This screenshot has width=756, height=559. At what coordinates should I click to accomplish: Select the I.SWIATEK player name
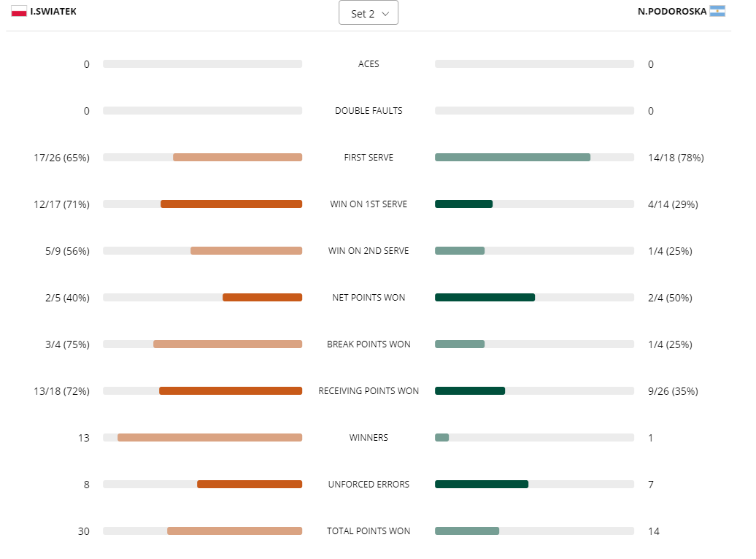53,12
